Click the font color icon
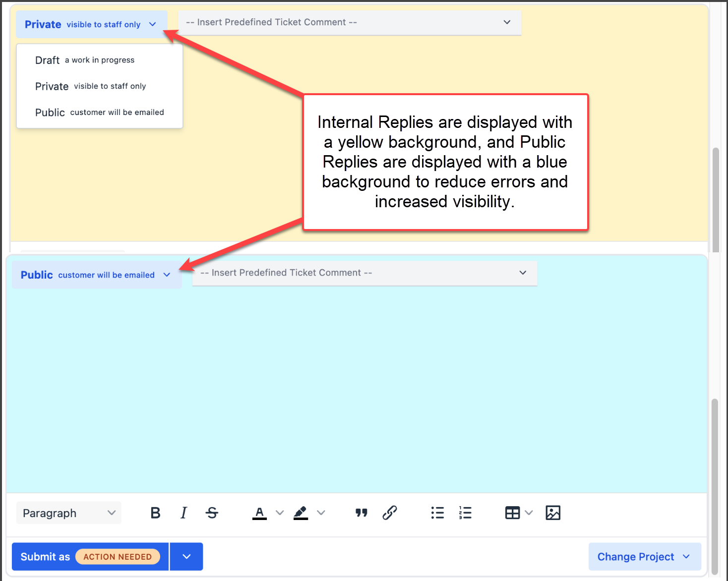The width and height of the screenshot is (728, 581). tap(259, 513)
